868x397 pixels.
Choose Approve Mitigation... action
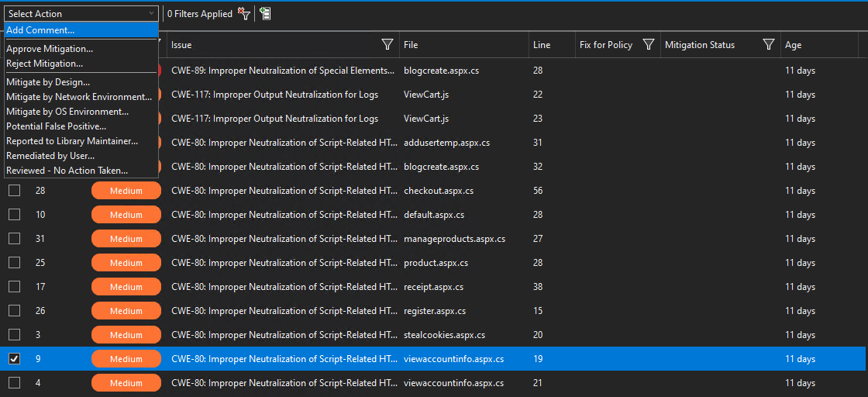[81, 49]
